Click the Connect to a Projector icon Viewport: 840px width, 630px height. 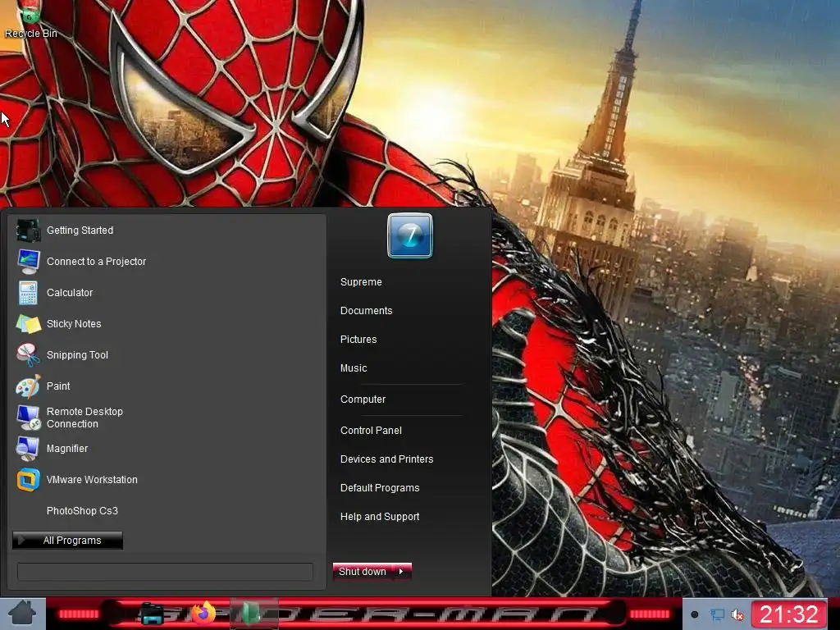[x=28, y=262]
